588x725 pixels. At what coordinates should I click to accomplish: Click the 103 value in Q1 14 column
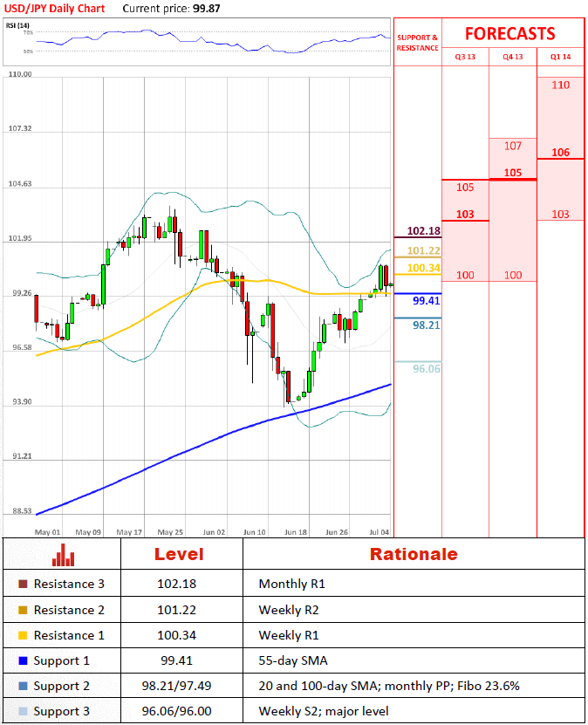(560, 214)
